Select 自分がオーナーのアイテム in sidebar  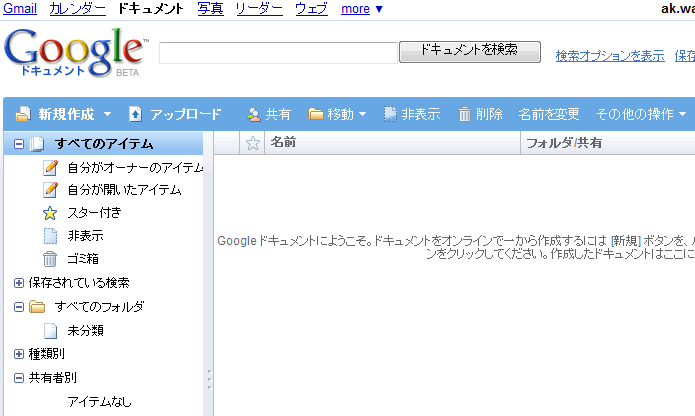(135, 167)
